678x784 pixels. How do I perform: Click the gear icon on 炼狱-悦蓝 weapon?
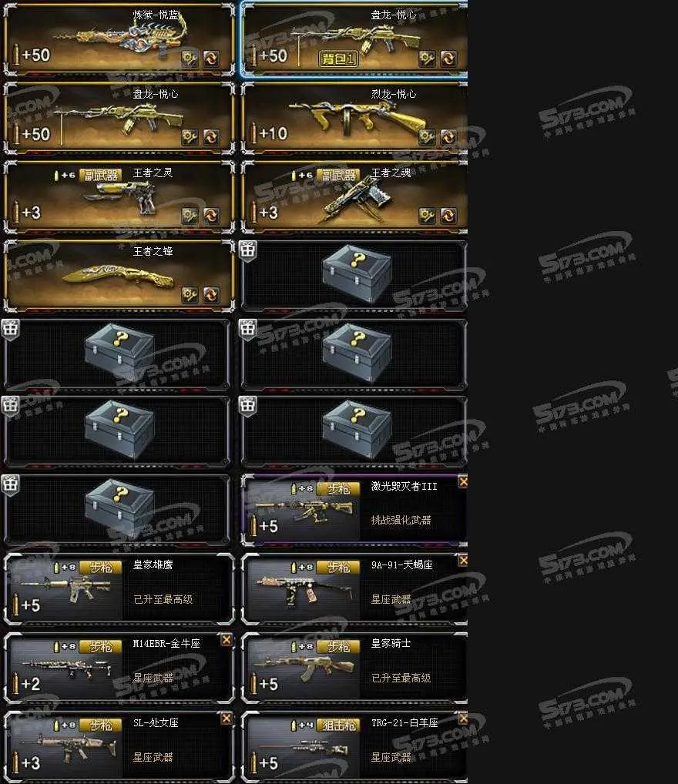pos(190,59)
